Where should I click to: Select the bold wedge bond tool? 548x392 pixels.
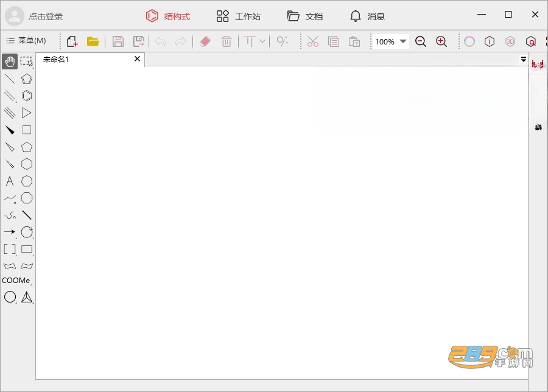coord(10,130)
